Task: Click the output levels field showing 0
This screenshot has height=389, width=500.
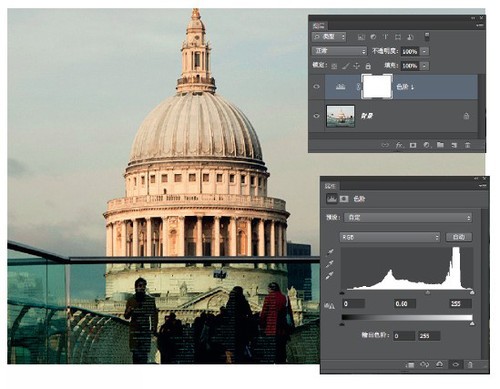Action: click(404, 336)
